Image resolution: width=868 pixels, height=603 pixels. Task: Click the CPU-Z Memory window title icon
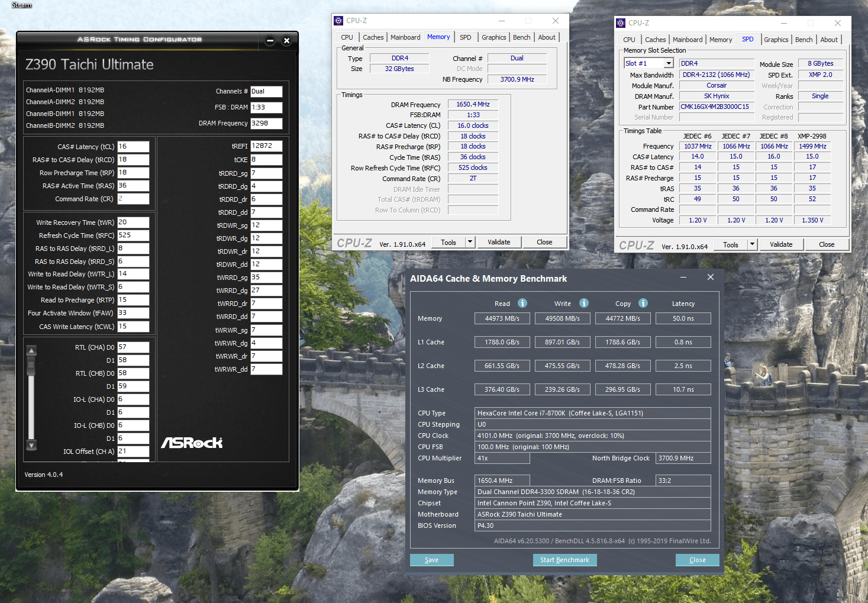[x=338, y=21]
